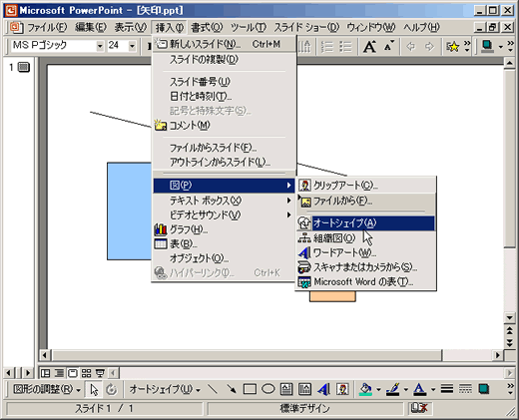Toggle numbered list formatting

327,47
